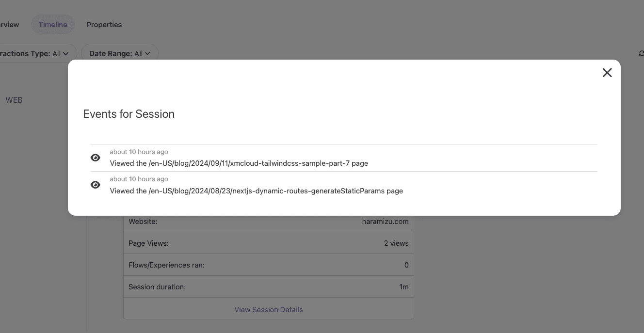Screen dimensions: 644x333
Task: Click the refresh icon at right edge
Action: [x=641, y=53]
